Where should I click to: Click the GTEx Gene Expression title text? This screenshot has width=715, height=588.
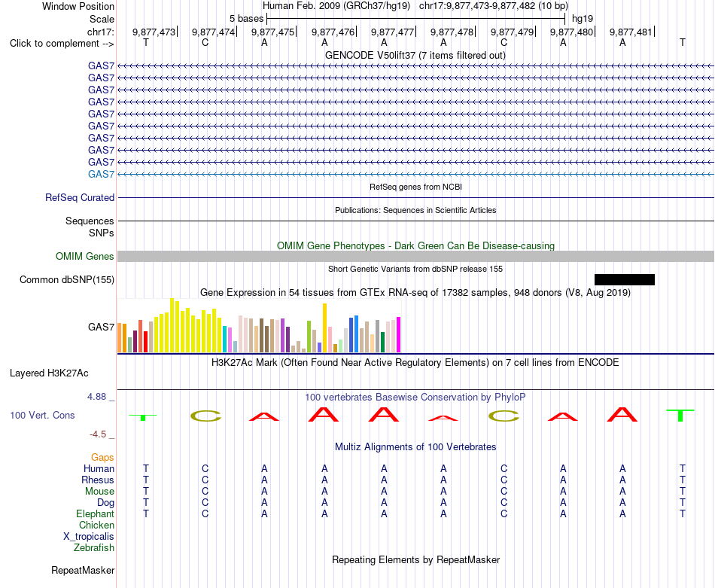point(415,292)
